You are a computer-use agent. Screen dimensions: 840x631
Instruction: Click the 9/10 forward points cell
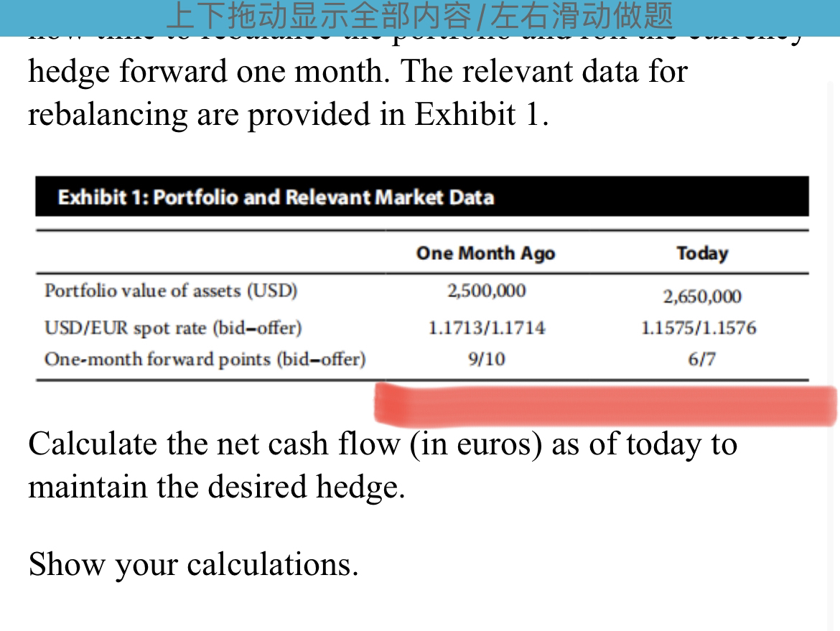click(x=487, y=359)
